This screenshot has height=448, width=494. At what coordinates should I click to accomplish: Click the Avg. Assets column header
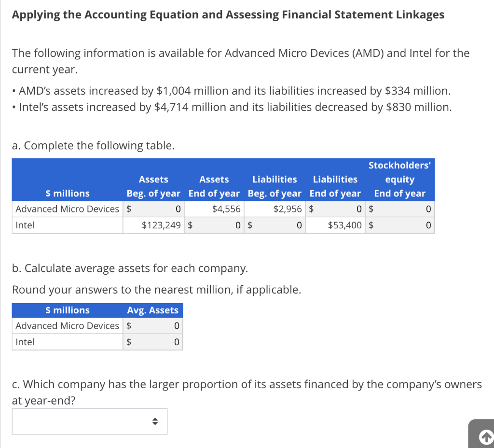[153, 310]
